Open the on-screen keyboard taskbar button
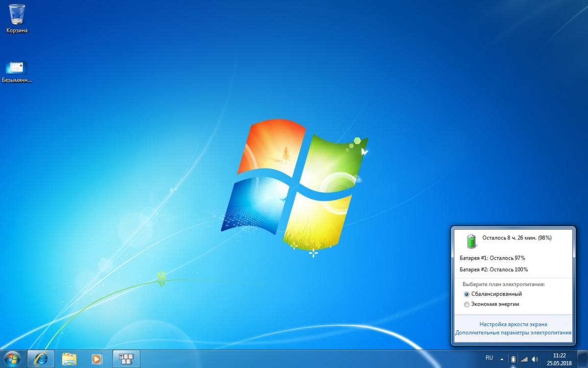 click(x=126, y=359)
